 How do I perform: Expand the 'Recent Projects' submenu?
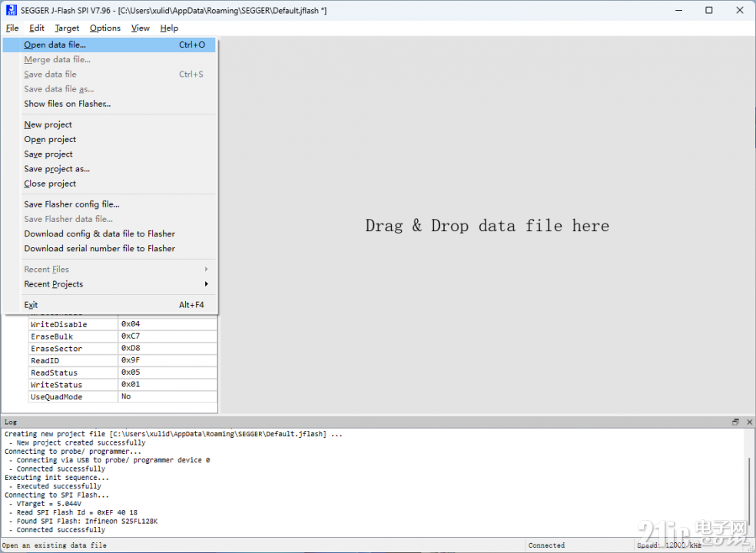(109, 284)
